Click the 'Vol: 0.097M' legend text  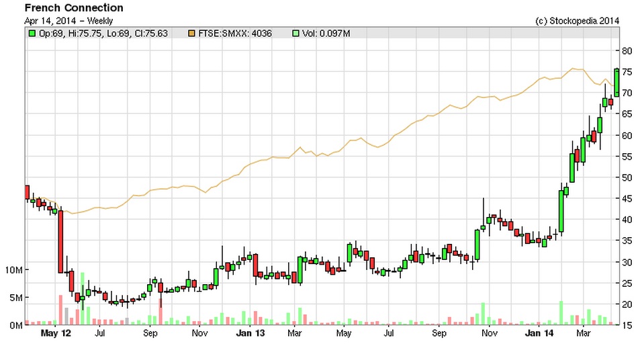[x=326, y=34]
